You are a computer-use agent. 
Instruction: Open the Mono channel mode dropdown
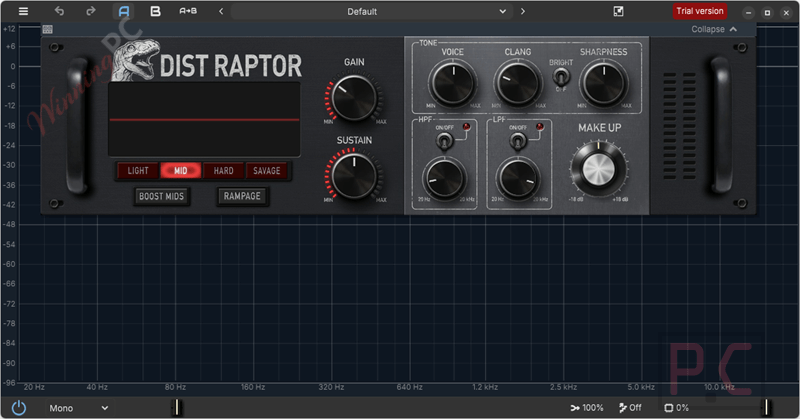click(79, 408)
